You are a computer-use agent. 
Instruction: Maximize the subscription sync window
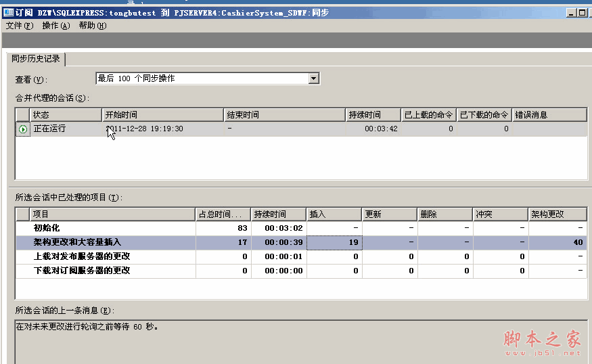tap(582, 13)
